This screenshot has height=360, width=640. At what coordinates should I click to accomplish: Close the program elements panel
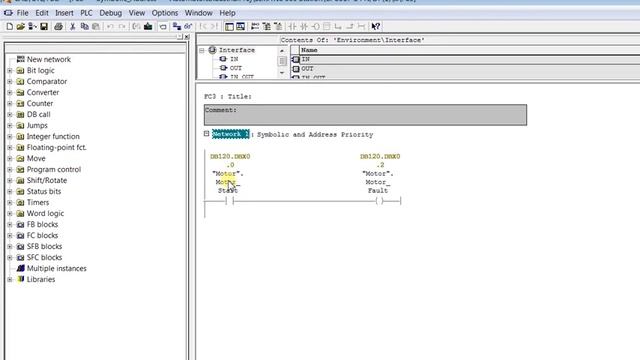pyautogui.click(x=187, y=37)
